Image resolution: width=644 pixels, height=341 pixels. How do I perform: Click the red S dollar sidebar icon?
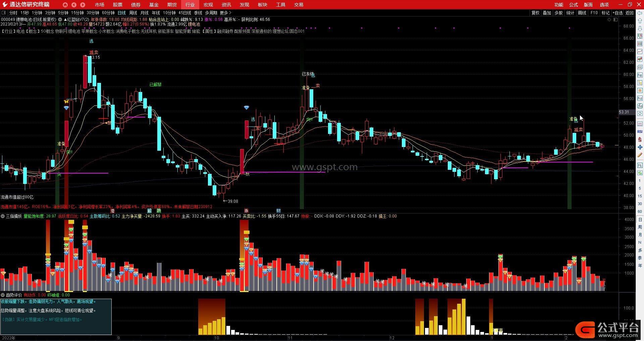(640, 139)
